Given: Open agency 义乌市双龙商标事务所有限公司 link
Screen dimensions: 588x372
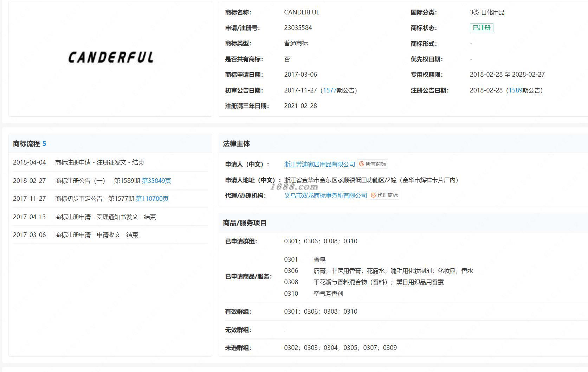Looking at the screenshot, I should 325,195.
